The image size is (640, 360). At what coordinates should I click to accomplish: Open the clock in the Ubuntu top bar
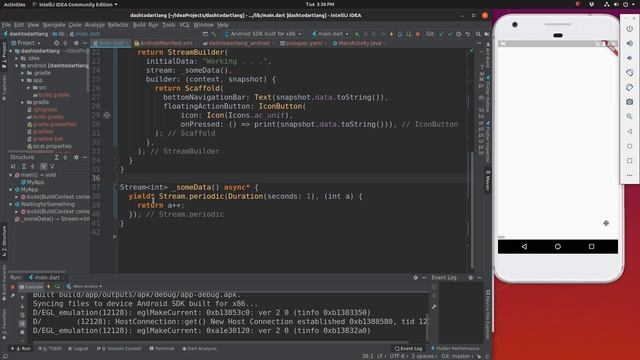click(x=320, y=4)
